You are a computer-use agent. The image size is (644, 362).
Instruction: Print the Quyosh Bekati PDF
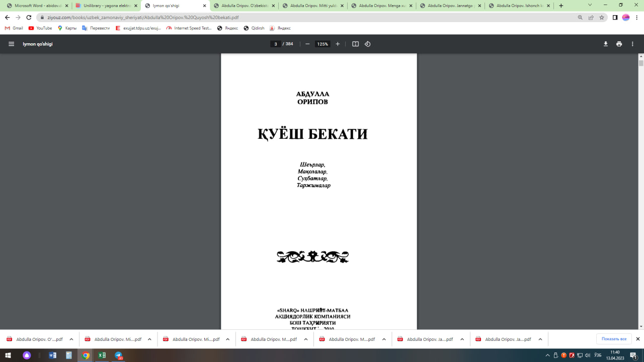coord(619,44)
